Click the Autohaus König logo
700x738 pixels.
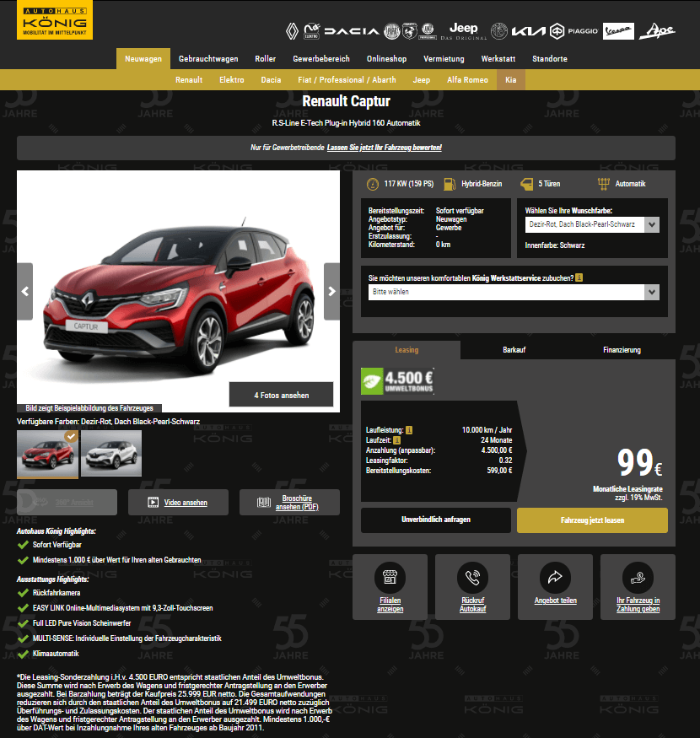(x=55, y=19)
